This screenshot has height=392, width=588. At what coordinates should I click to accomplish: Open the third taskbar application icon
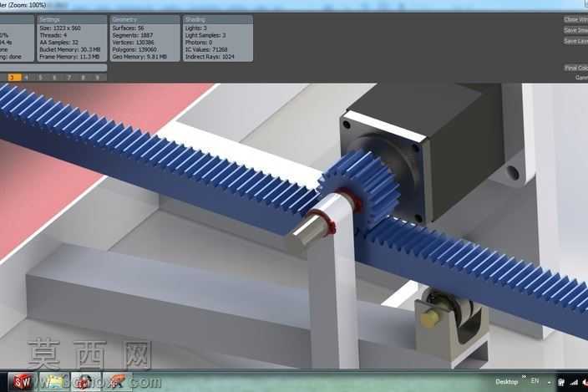pos(86,382)
